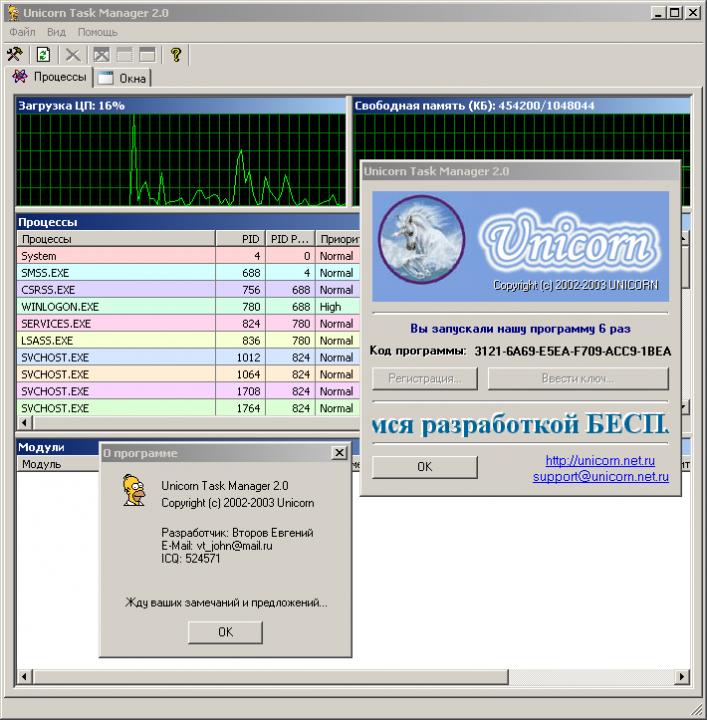Click the hammer and wrench settings icon
This screenshot has width=707, height=720.
(x=15, y=54)
